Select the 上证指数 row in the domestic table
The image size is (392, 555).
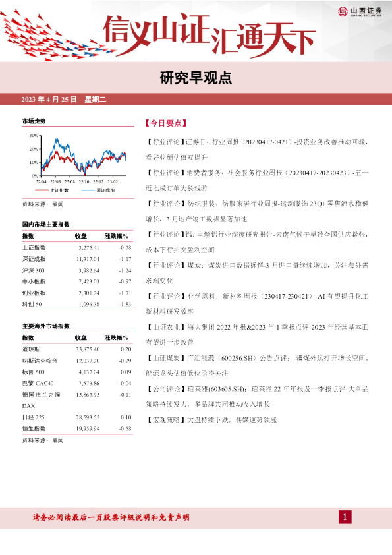tap(77, 248)
